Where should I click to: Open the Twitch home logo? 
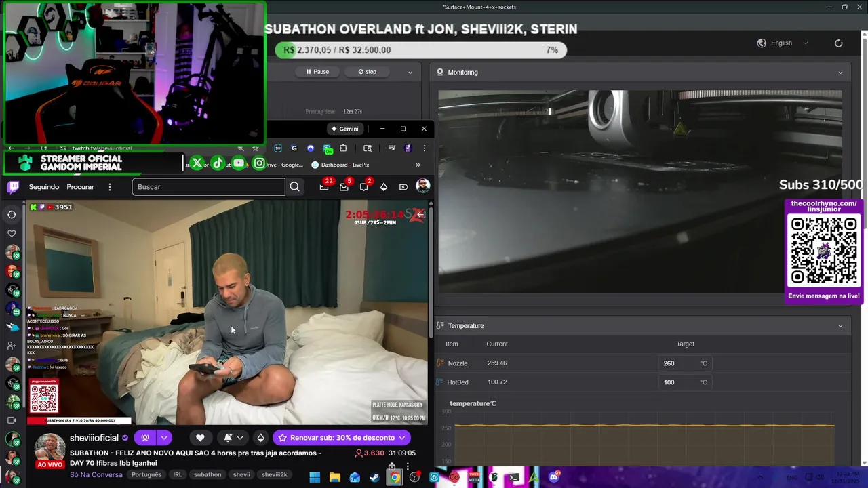pyautogui.click(x=13, y=187)
